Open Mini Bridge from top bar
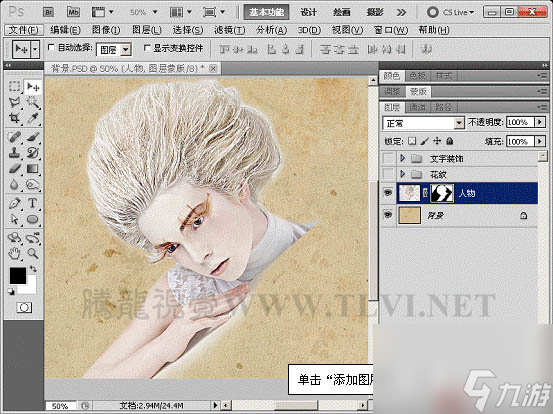This screenshot has height=414, width=553. [x=73, y=12]
